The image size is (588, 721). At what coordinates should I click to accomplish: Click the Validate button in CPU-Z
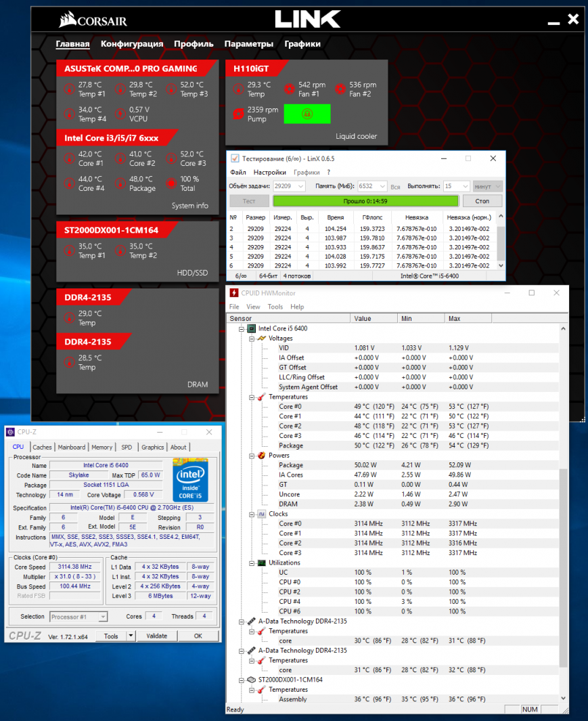click(157, 636)
